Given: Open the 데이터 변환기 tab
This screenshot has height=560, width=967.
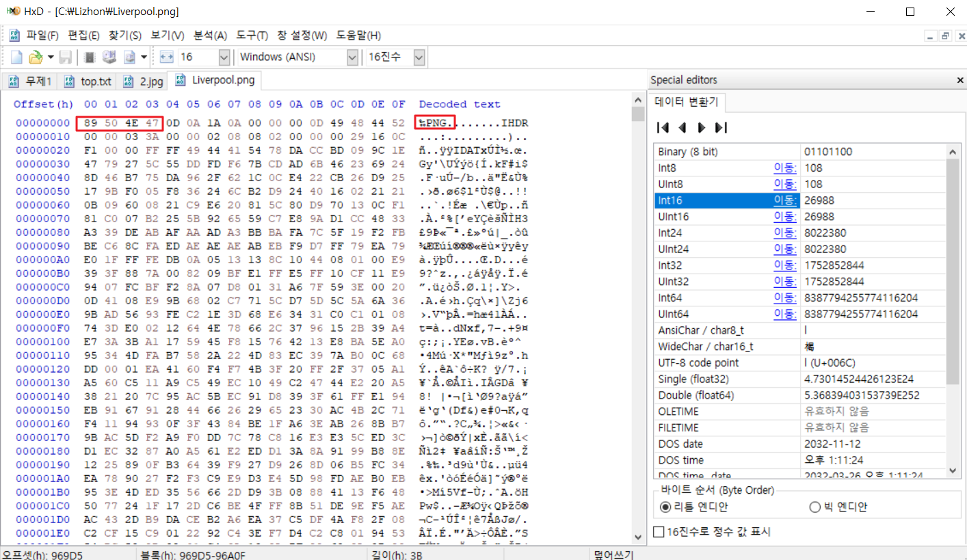Looking at the screenshot, I should 686,103.
